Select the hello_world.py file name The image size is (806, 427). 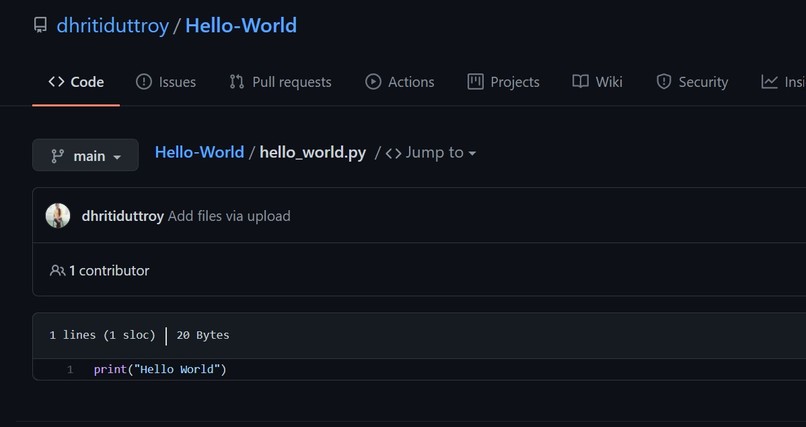pos(313,153)
